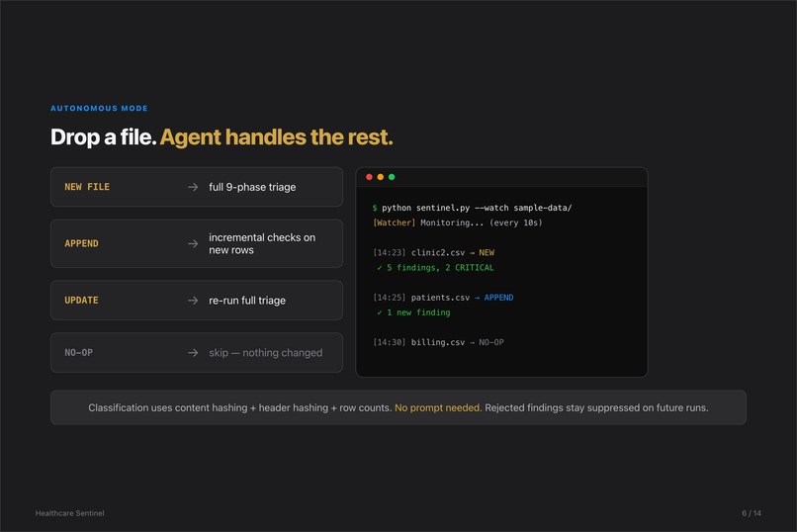Click 'full 9-phase triage' text
The image size is (797, 532).
click(252, 187)
